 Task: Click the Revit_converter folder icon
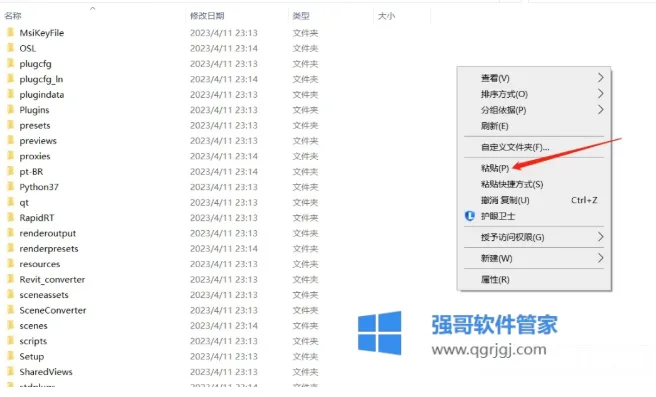coord(11,279)
